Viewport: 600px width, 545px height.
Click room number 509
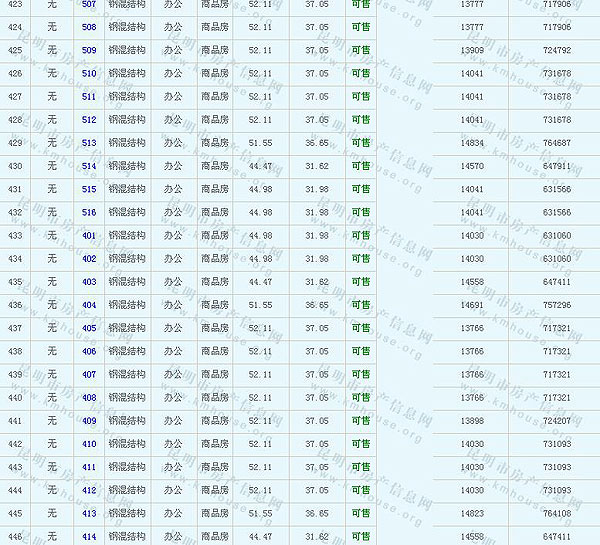click(x=89, y=50)
